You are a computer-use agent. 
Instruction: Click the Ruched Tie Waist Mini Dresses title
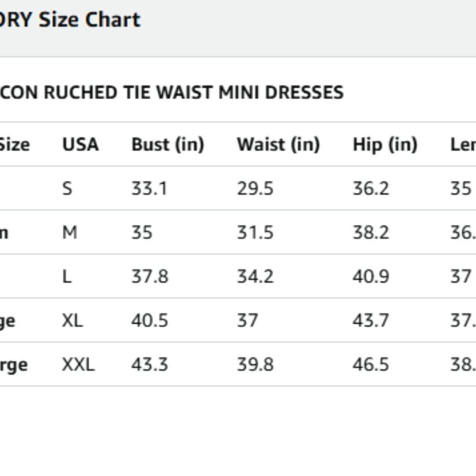172,92
